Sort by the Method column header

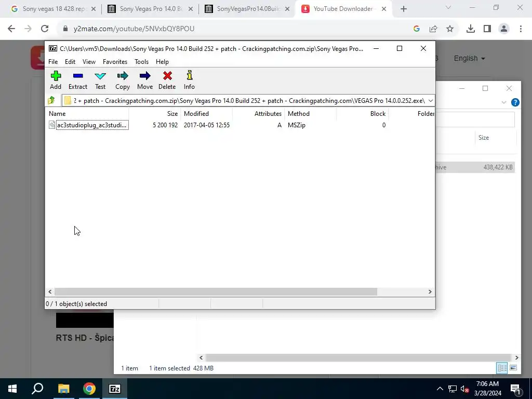pos(311,114)
